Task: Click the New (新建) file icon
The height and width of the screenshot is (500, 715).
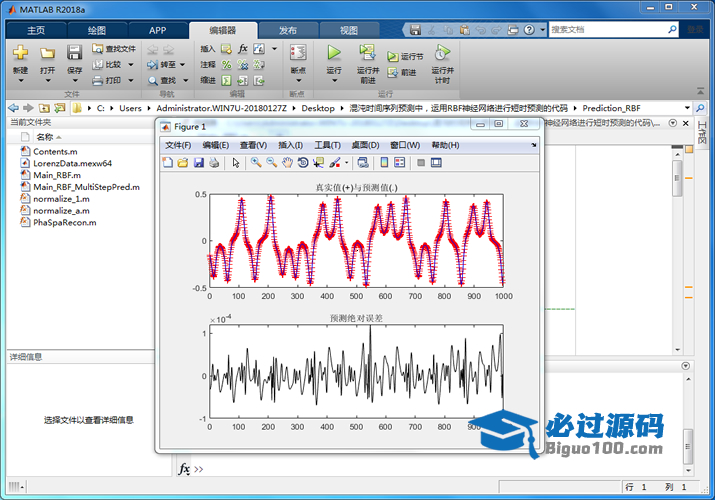Action: (x=20, y=53)
